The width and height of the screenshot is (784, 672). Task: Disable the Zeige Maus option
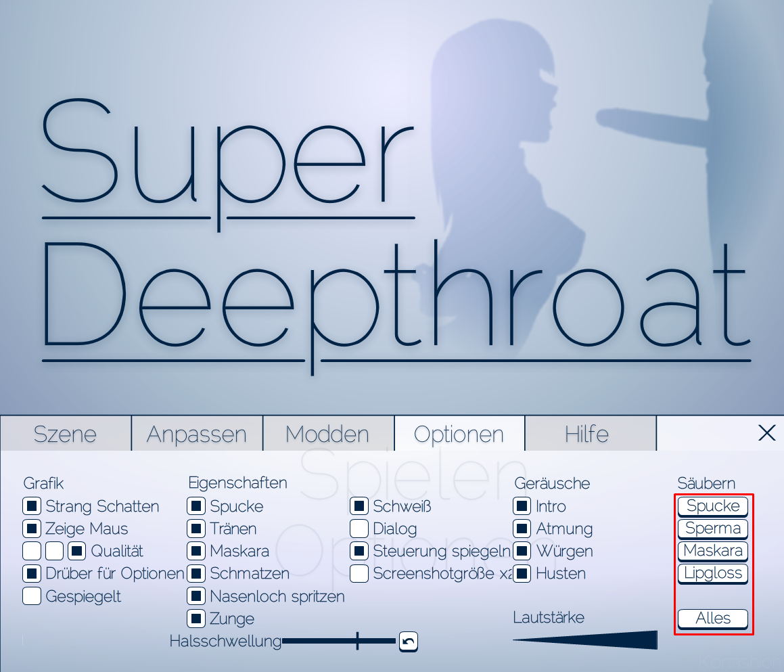point(32,529)
